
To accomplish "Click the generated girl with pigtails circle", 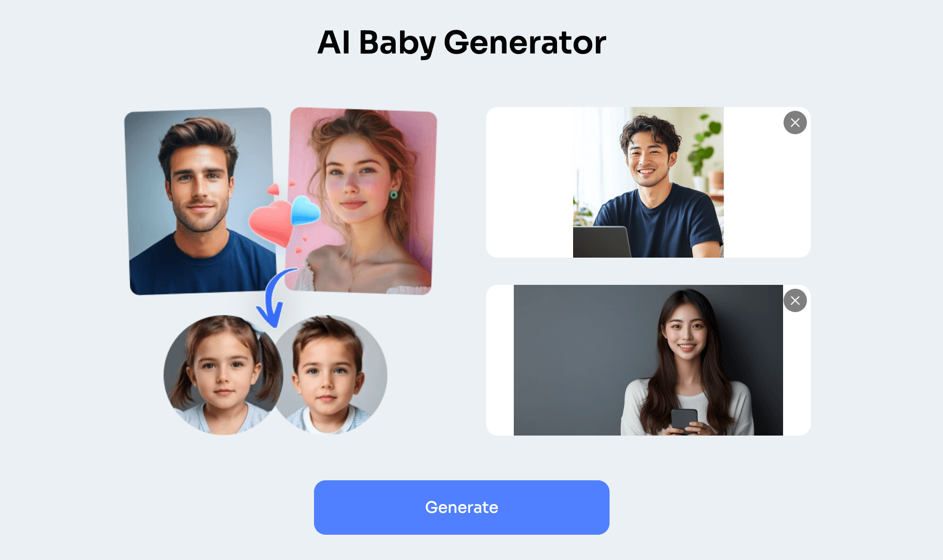I will coord(223,375).
